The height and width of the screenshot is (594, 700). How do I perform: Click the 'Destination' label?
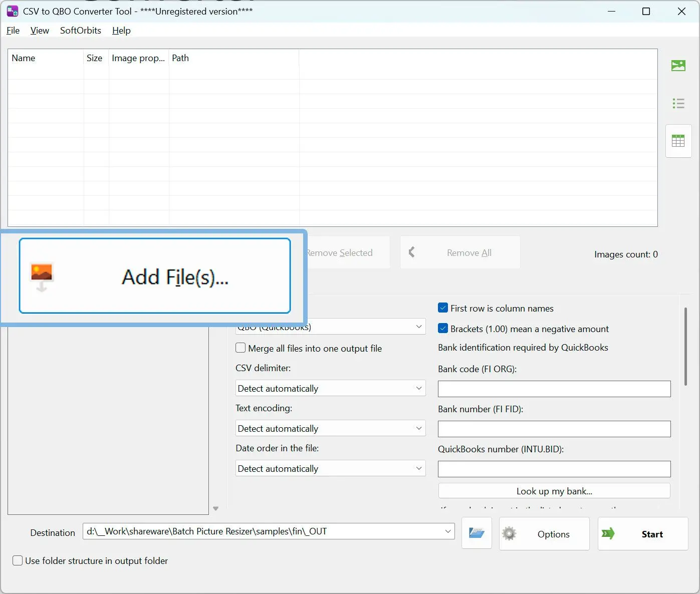[x=53, y=532]
